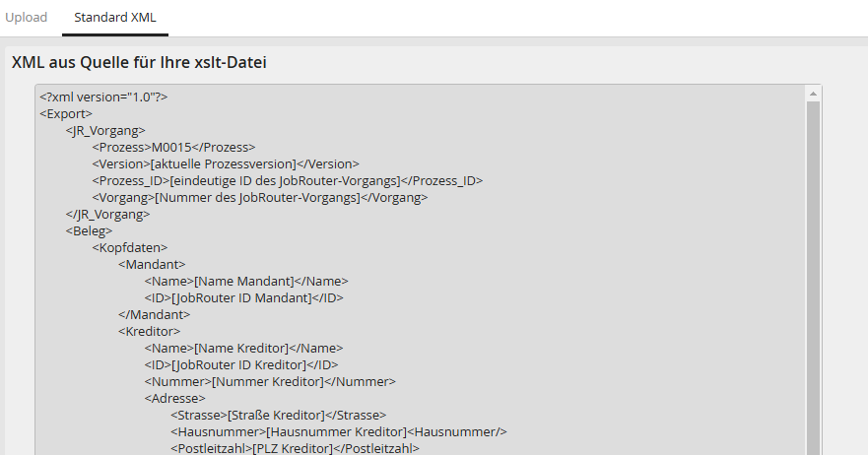Click the JobRouter ID Mandant line
The width and height of the screenshot is (868, 455).
click(x=244, y=297)
